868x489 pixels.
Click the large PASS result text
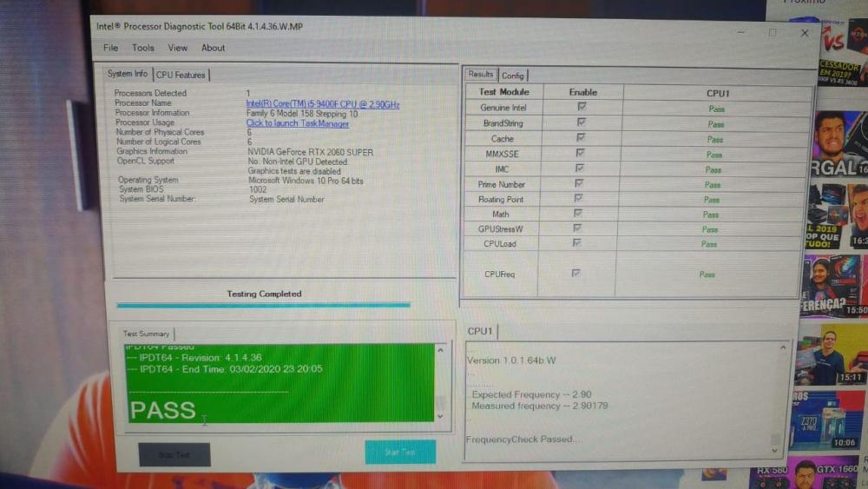[163, 410]
